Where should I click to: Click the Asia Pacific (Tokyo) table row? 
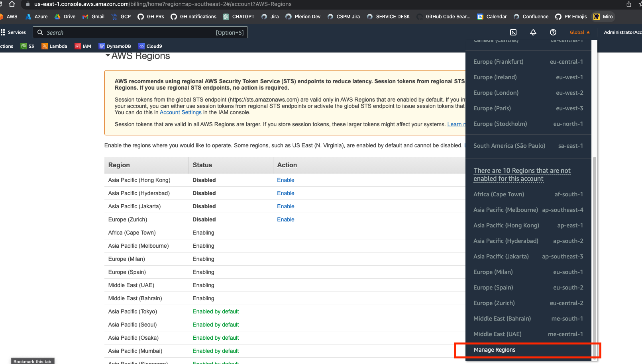pos(285,311)
